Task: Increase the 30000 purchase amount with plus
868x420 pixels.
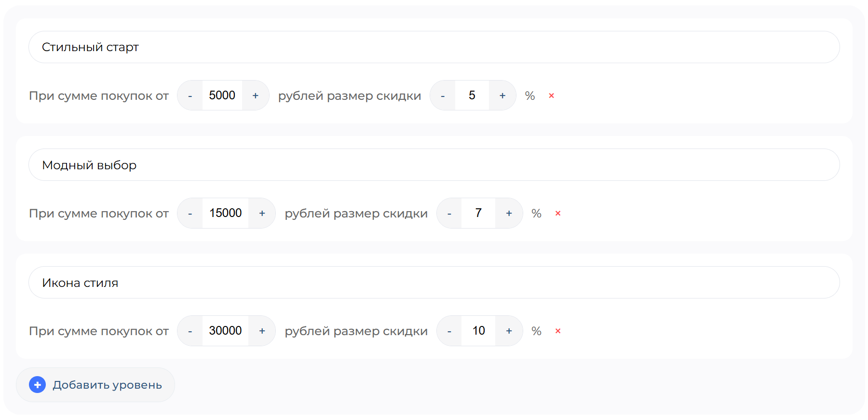Action: coord(262,331)
